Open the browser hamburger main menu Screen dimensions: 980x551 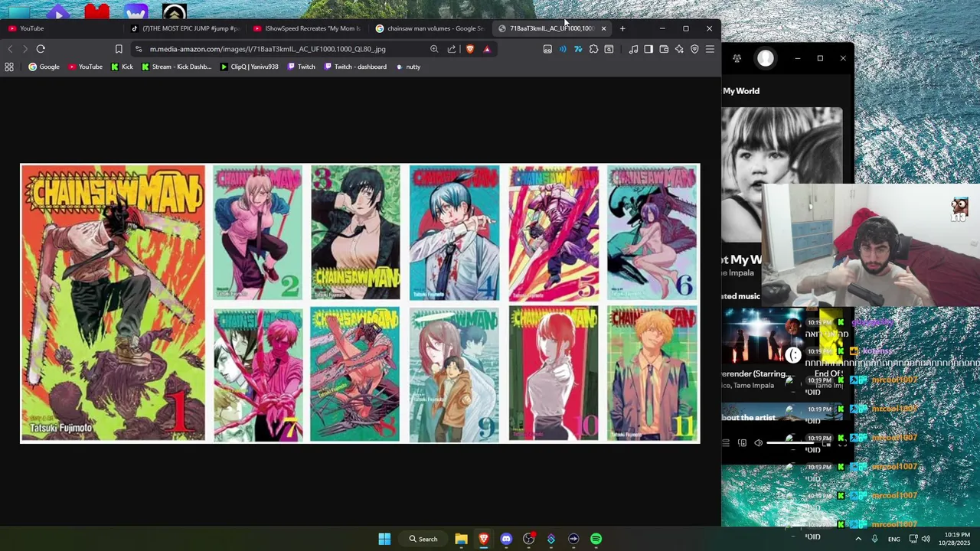click(710, 49)
